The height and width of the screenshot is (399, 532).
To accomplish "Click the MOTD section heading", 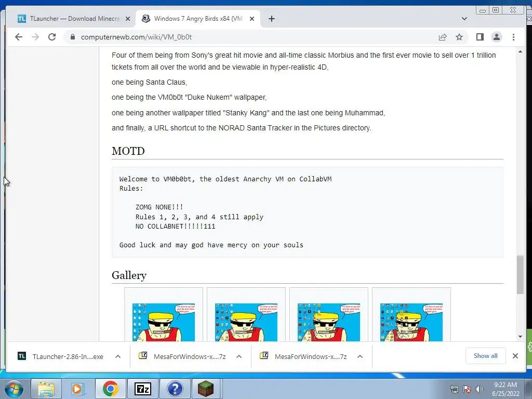I will click(x=128, y=151).
